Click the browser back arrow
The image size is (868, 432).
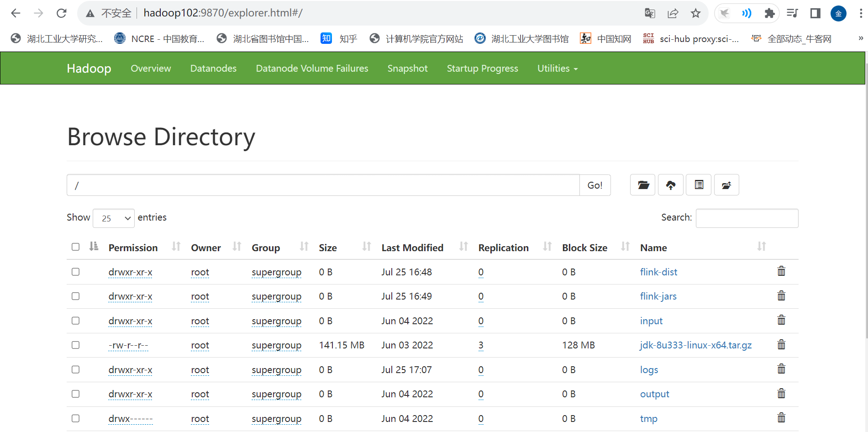pos(16,13)
